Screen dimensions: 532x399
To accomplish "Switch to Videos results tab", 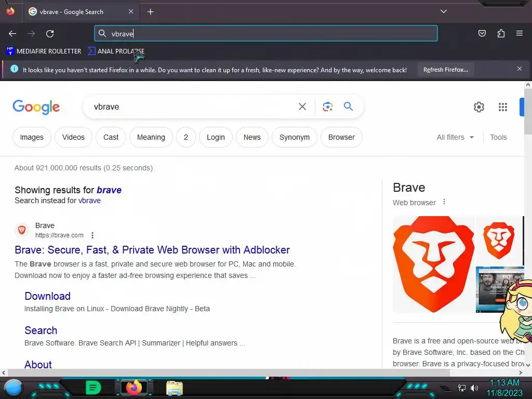I will point(73,137).
